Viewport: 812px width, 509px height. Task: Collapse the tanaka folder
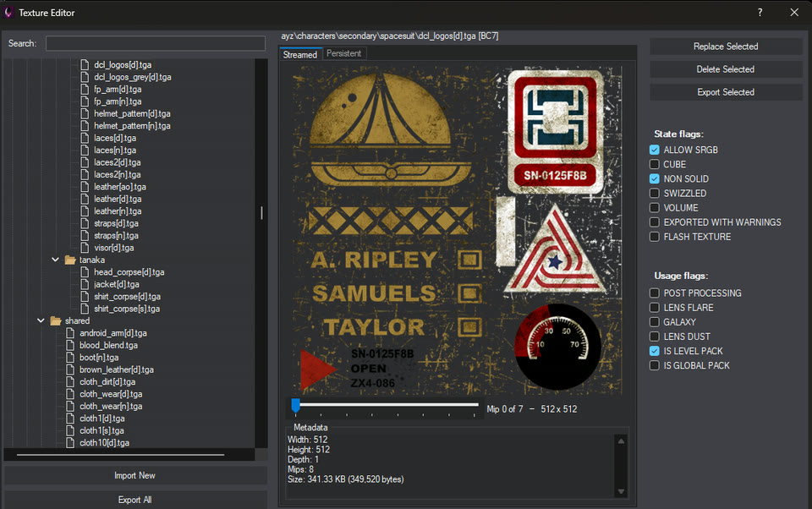coord(56,260)
